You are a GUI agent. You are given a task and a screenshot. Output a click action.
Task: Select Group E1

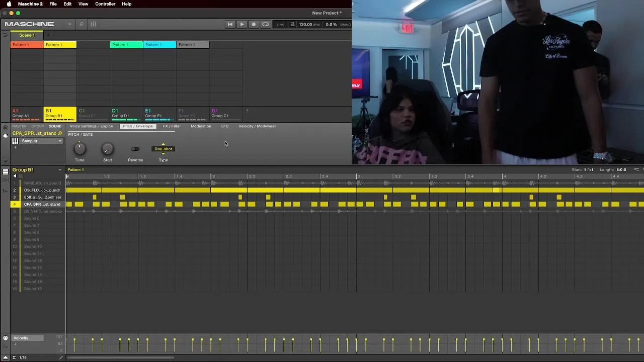(159, 114)
